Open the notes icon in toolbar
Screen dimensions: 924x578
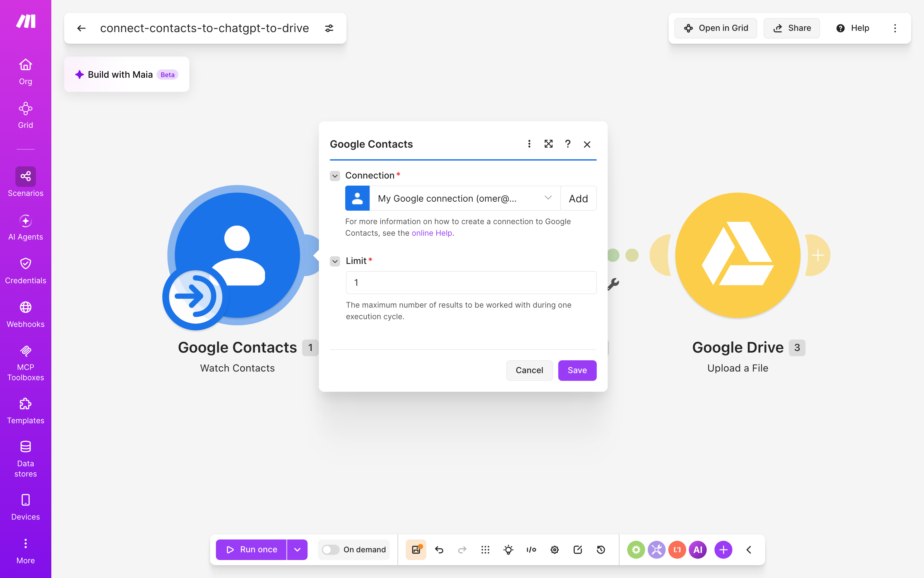578,549
